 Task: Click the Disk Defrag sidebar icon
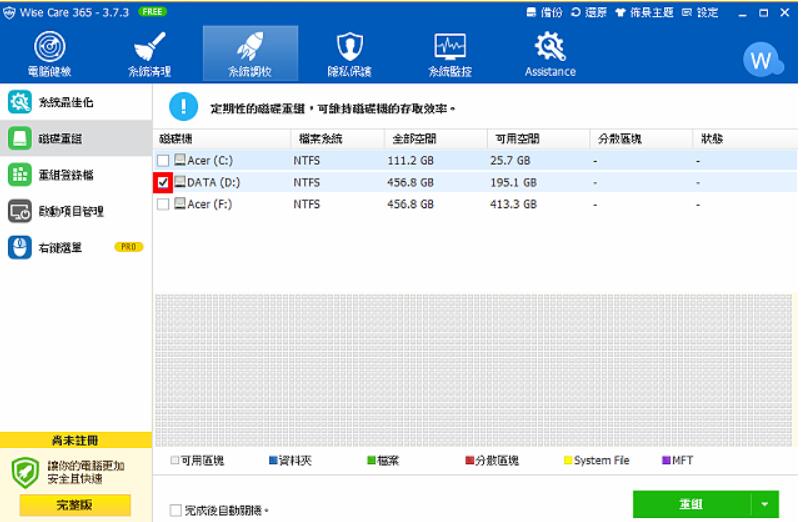click(20, 138)
